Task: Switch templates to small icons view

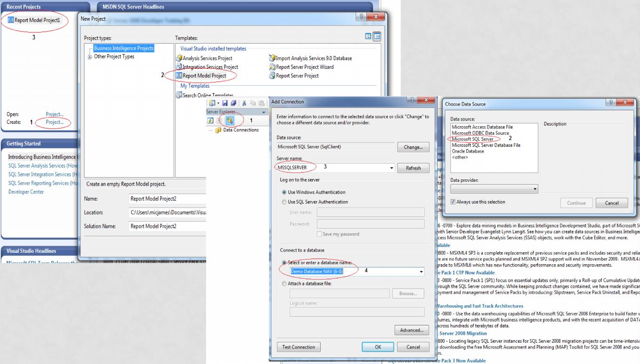Action: pyautogui.click(x=377, y=37)
